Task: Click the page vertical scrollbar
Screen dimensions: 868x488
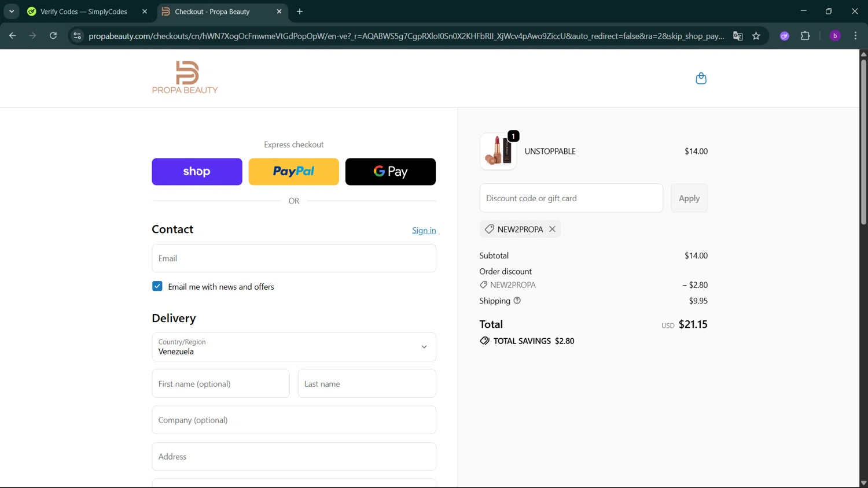Action: pyautogui.click(x=863, y=142)
